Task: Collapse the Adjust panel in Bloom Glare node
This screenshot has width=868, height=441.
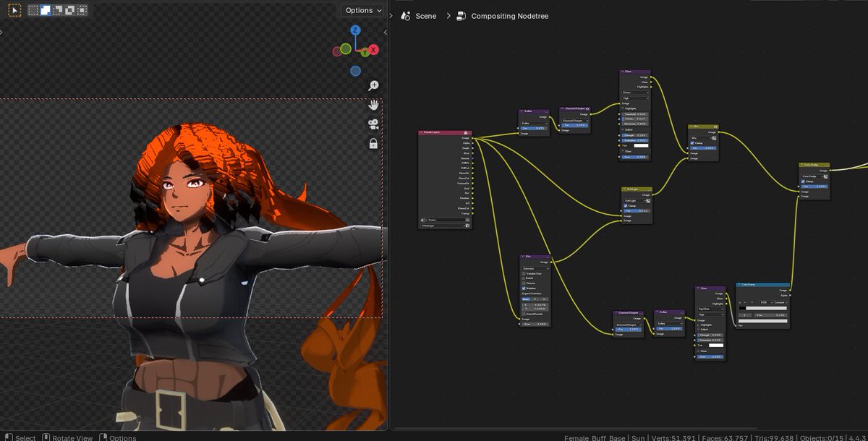Action: [x=624, y=129]
